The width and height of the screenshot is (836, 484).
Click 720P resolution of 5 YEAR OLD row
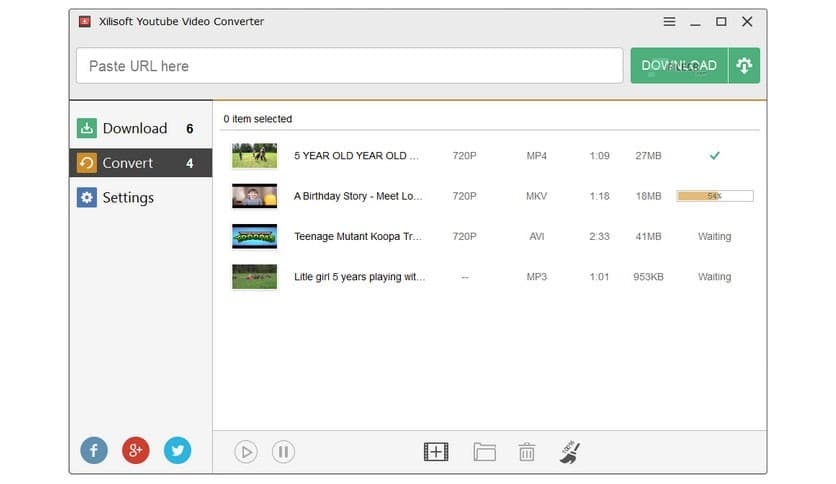(464, 156)
